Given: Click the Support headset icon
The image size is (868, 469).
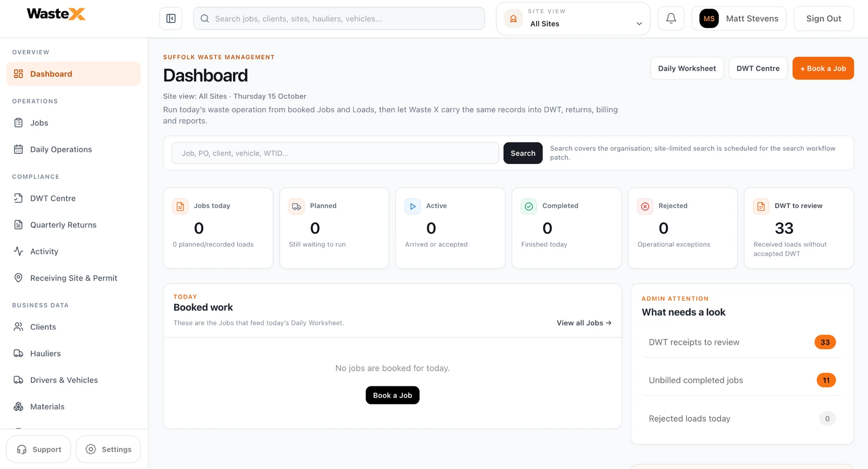Looking at the screenshot, I should click(x=22, y=449).
